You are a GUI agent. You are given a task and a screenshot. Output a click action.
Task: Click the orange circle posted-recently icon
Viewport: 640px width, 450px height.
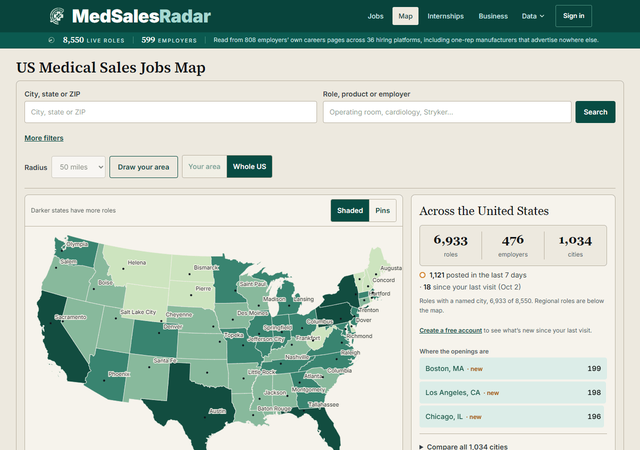[422, 275]
